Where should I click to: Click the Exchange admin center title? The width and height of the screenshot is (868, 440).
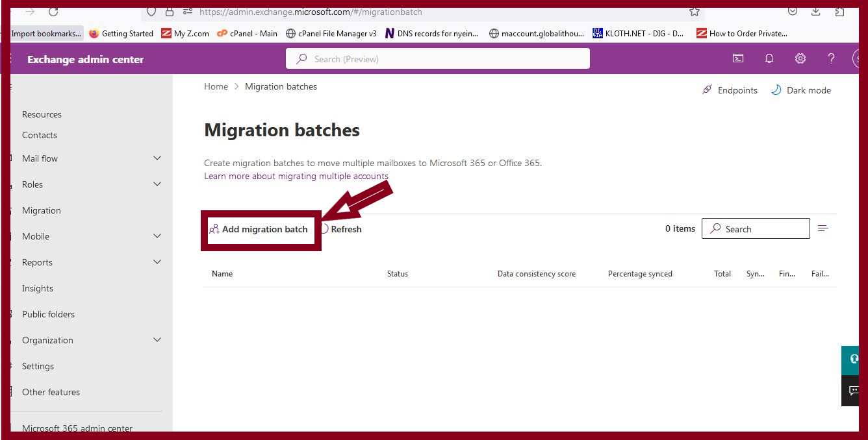pyautogui.click(x=86, y=59)
